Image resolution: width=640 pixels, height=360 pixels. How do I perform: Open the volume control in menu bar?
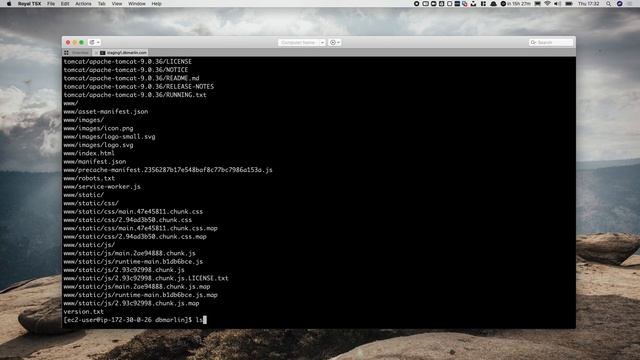(x=558, y=4)
